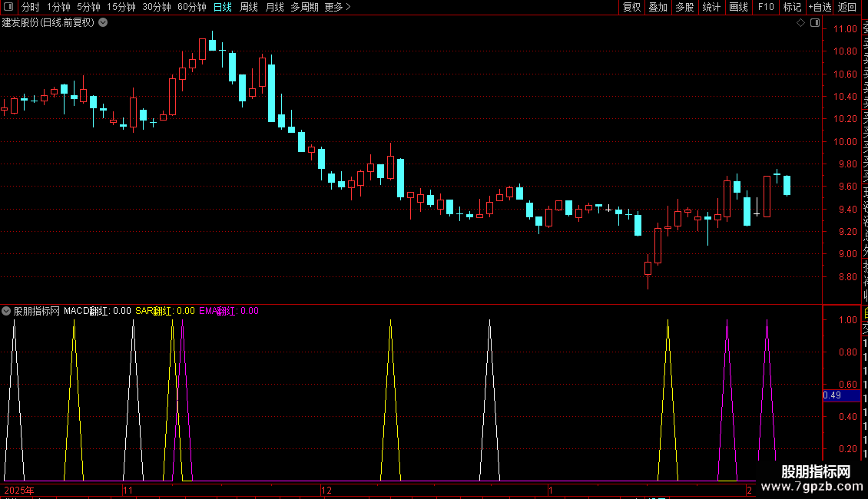
Task: Open the 多周期 multi-period view
Action: [x=304, y=7]
